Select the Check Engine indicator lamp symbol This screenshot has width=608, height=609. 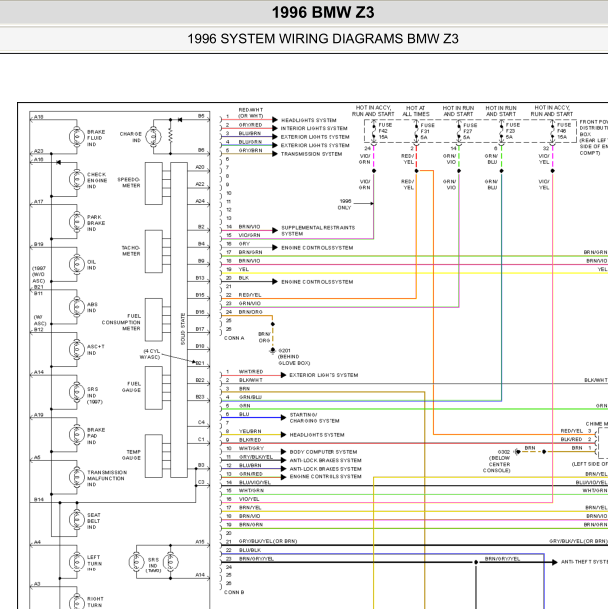[77, 179]
